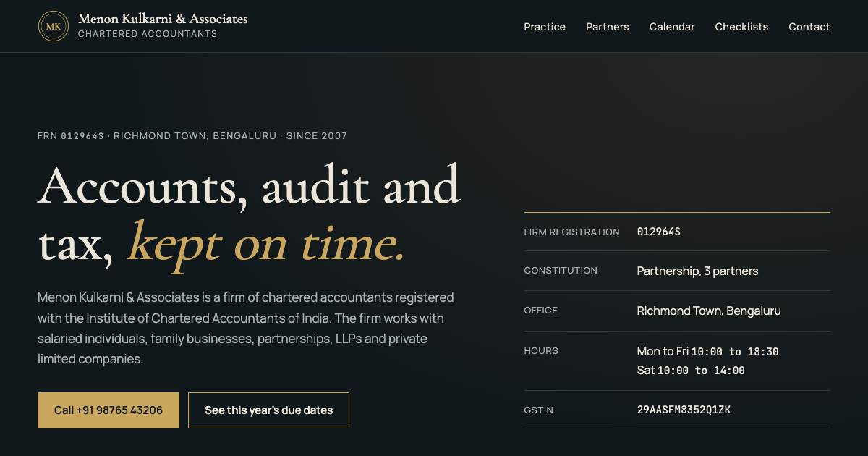Click the GSTIN label
This screenshot has height=456, width=868.
click(x=538, y=410)
